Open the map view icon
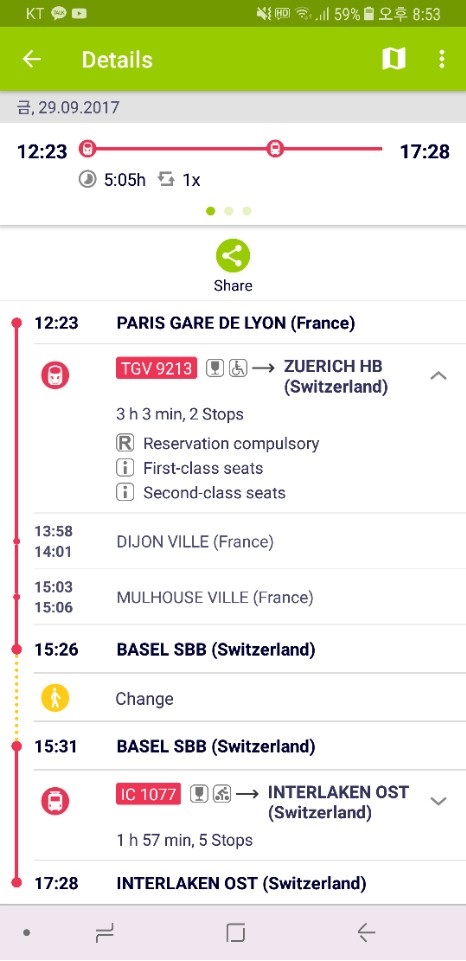 [394, 59]
